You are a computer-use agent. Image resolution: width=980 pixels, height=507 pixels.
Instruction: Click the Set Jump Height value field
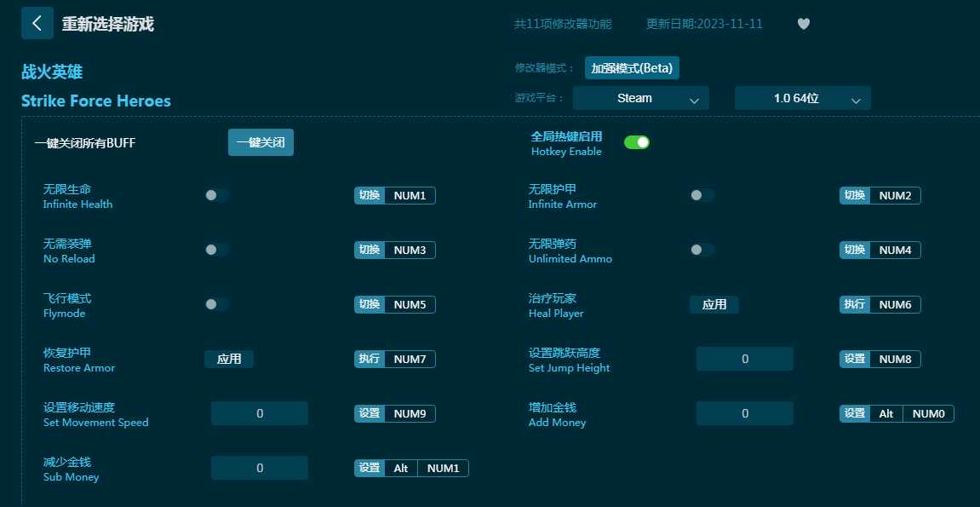[745, 359]
